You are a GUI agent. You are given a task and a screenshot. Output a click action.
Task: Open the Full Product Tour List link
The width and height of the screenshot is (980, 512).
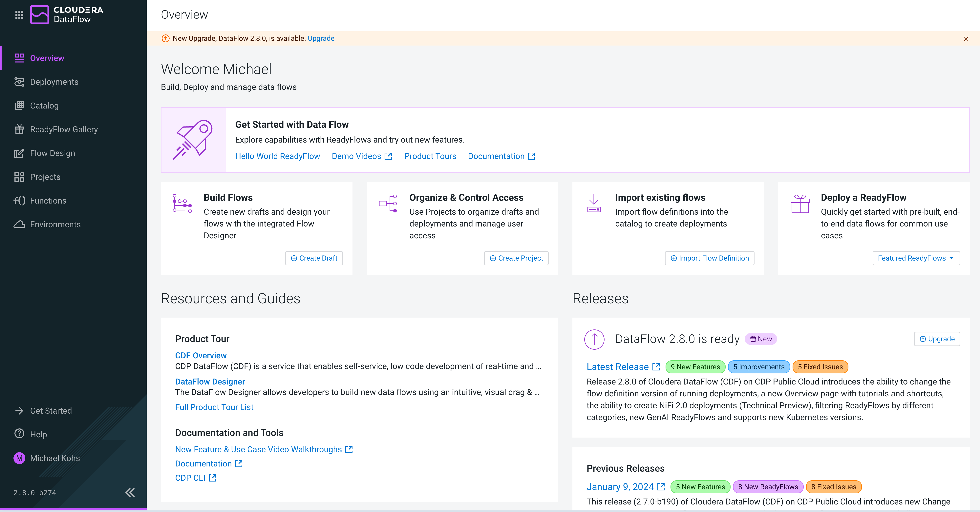click(214, 407)
